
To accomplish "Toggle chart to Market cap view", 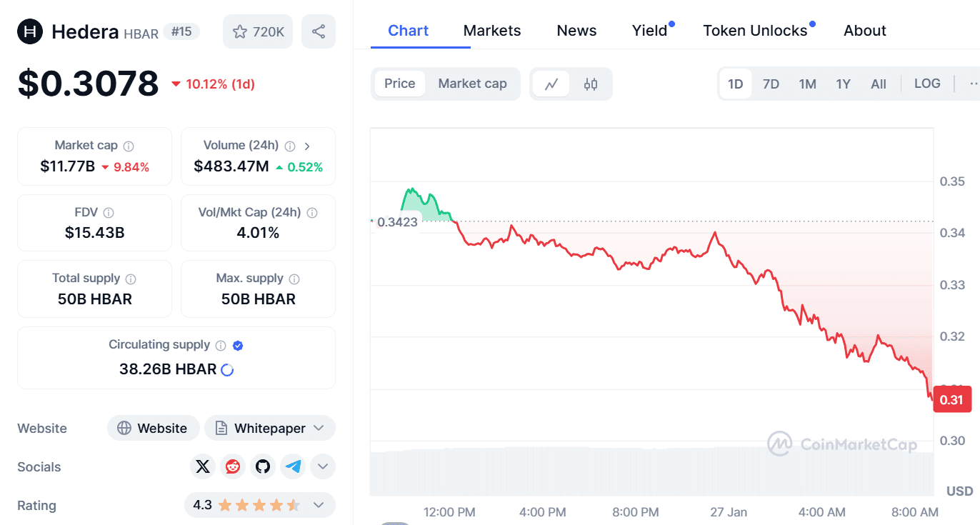I will point(472,84).
